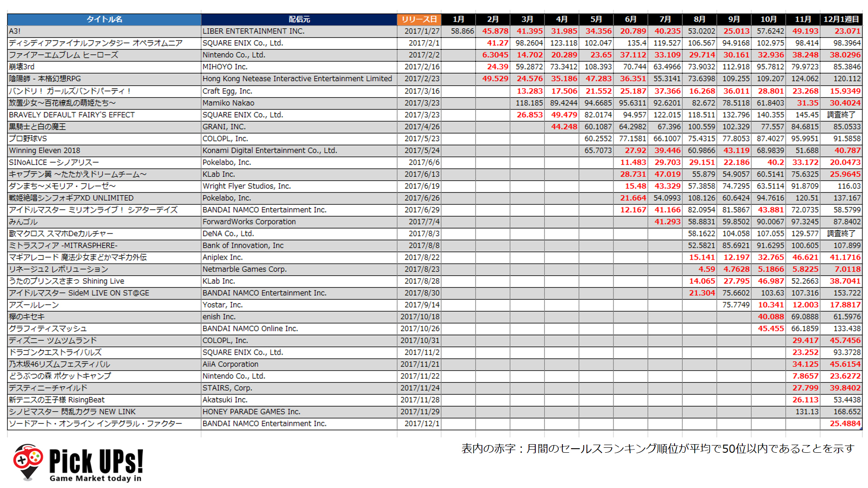This screenshot has height=488, width=868.
Task: Select the Wright Flyer Studios, Inc. cell
Action: [299, 186]
